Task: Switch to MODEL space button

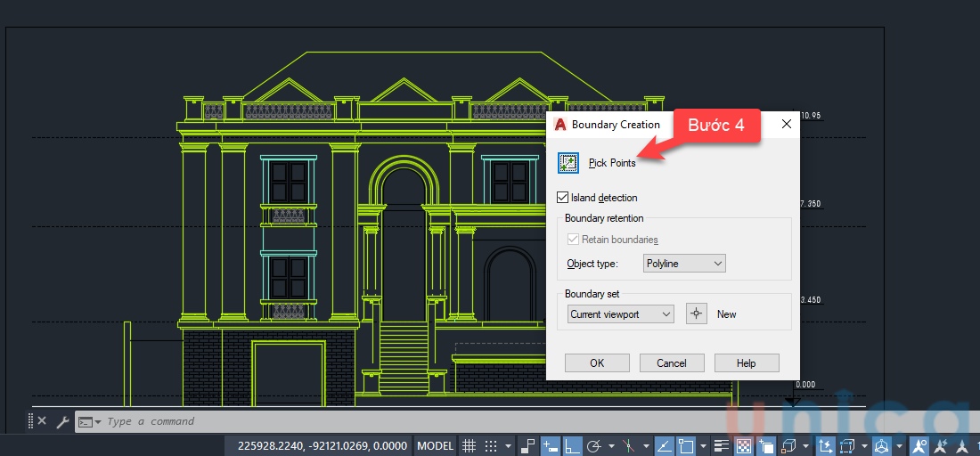Action: (436, 445)
